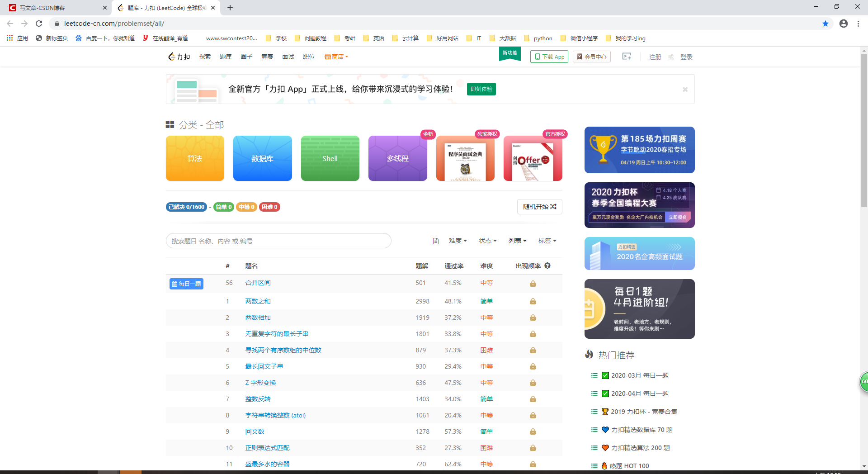Click the LeetCode 力扣 logo
This screenshot has width=868, height=474.
(179, 57)
